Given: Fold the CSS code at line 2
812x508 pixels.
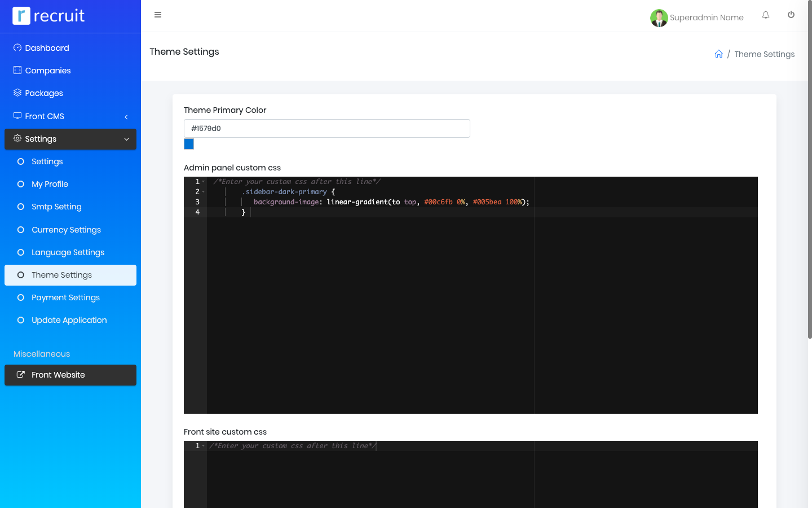Looking at the screenshot, I should [204, 192].
